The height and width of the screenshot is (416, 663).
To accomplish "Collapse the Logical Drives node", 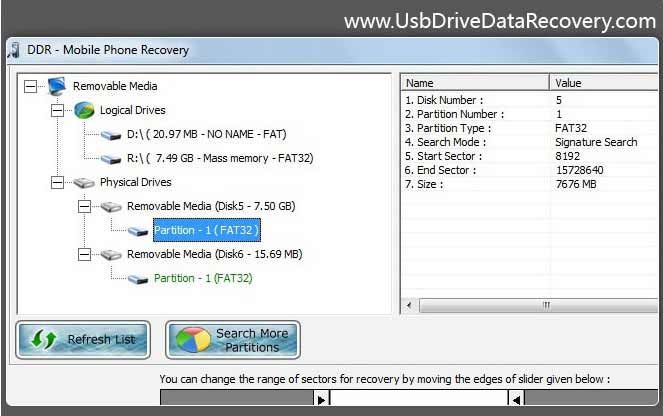I will 57,110.
